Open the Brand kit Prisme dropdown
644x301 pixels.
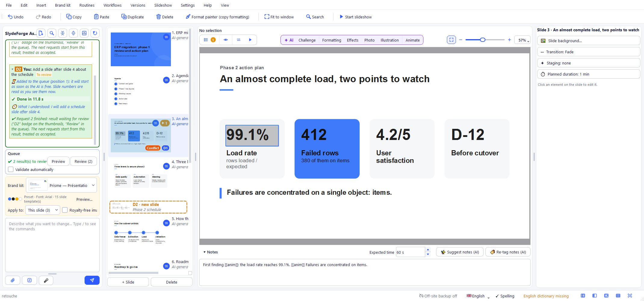[x=61, y=185]
